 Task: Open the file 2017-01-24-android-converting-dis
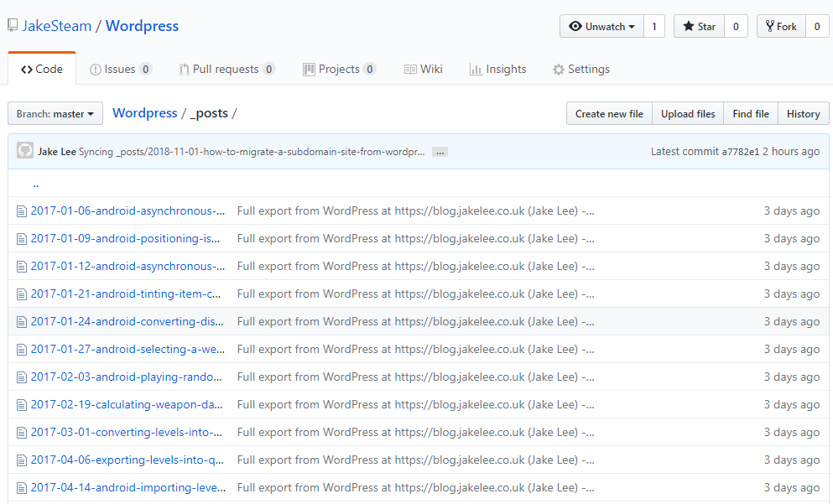[127, 321]
